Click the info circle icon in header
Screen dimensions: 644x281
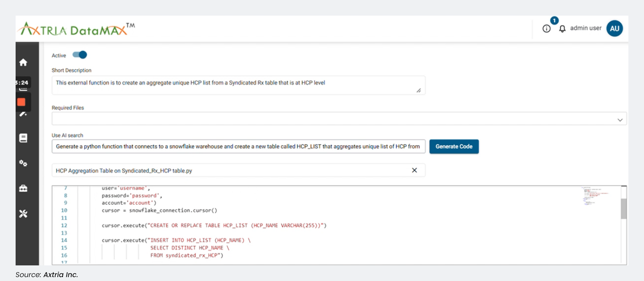[x=546, y=28]
